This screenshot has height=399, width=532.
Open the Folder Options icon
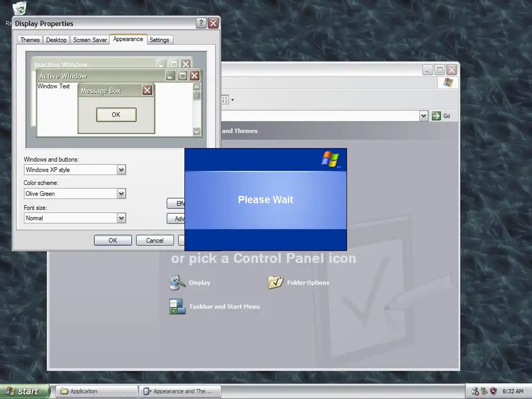pos(275,282)
